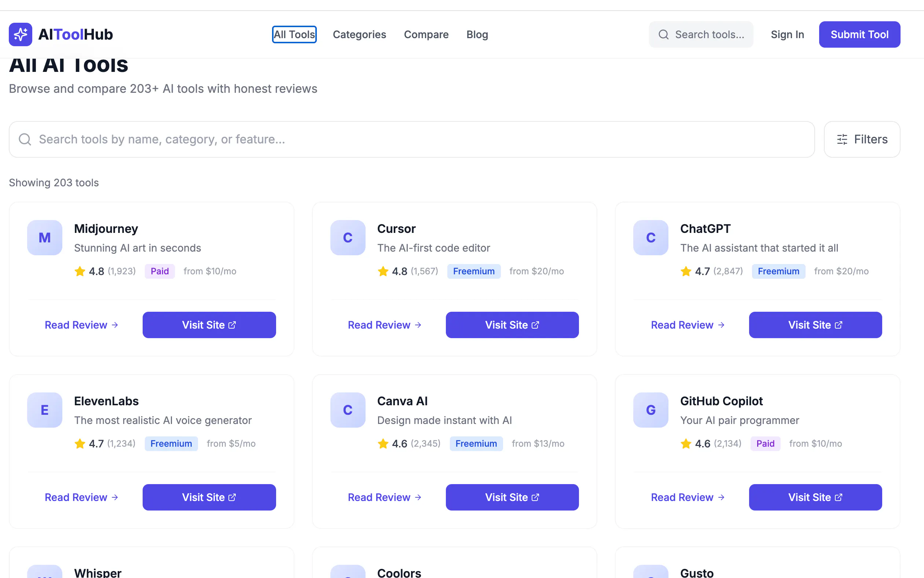Visit the Midjourney site
The width and height of the screenshot is (924, 578).
click(209, 325)
